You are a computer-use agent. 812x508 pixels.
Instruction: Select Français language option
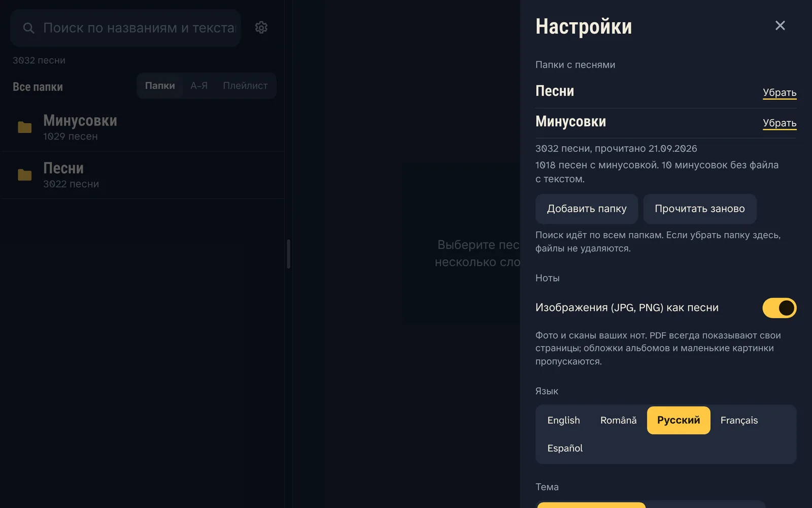coord(739,420)
